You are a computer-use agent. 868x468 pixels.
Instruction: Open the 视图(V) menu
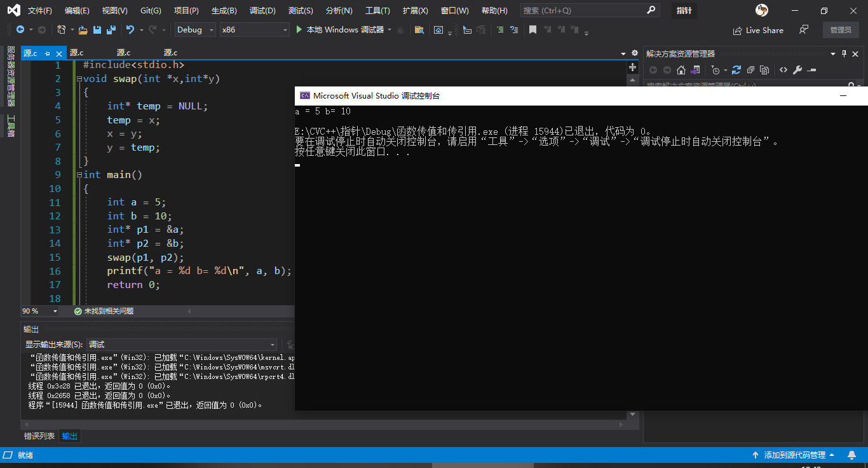[114, 11]
